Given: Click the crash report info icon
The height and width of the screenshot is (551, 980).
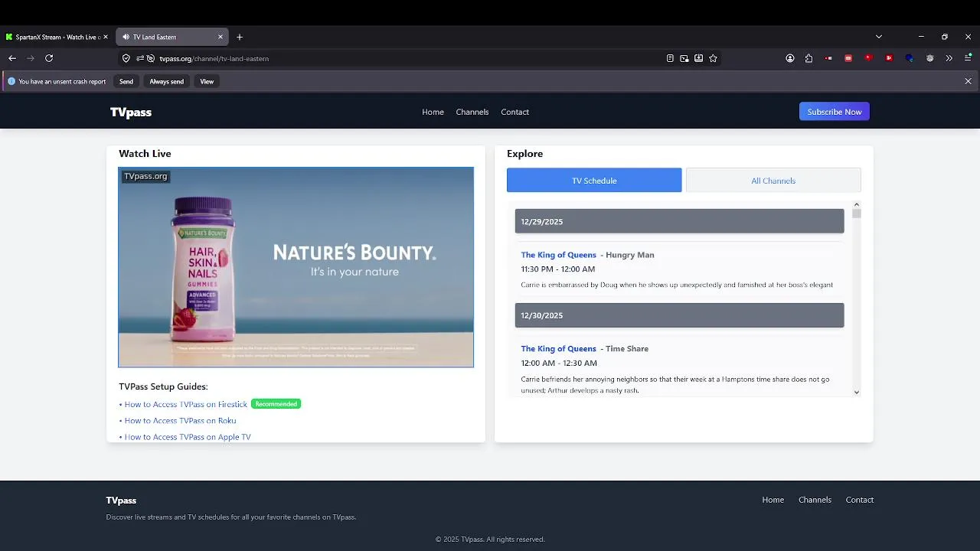Looking at the screenshot, I should tap(11, 81).
